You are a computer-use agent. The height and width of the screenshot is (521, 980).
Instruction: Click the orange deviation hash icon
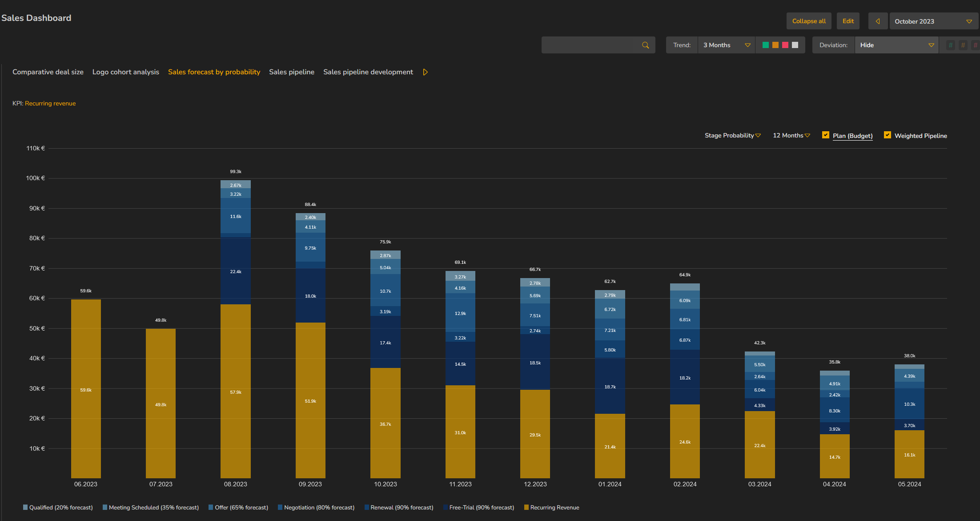point(963,45)
